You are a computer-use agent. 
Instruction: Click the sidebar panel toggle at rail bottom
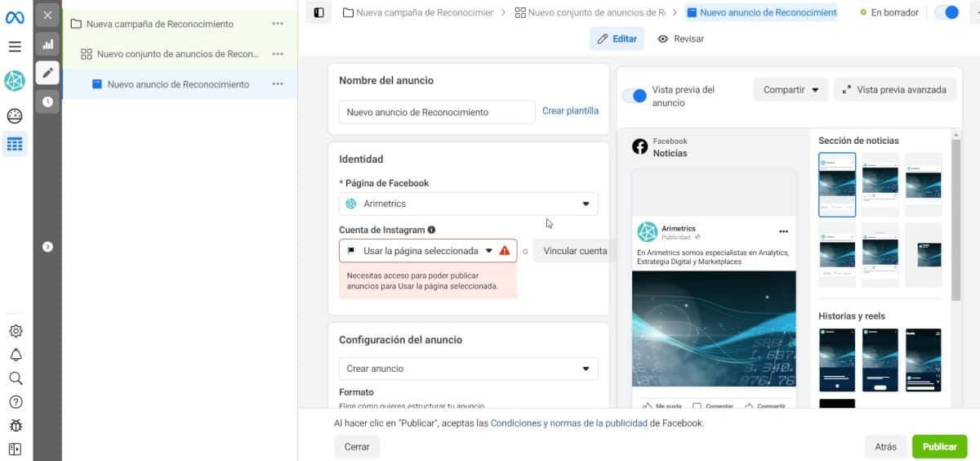(x=16, y=449)
